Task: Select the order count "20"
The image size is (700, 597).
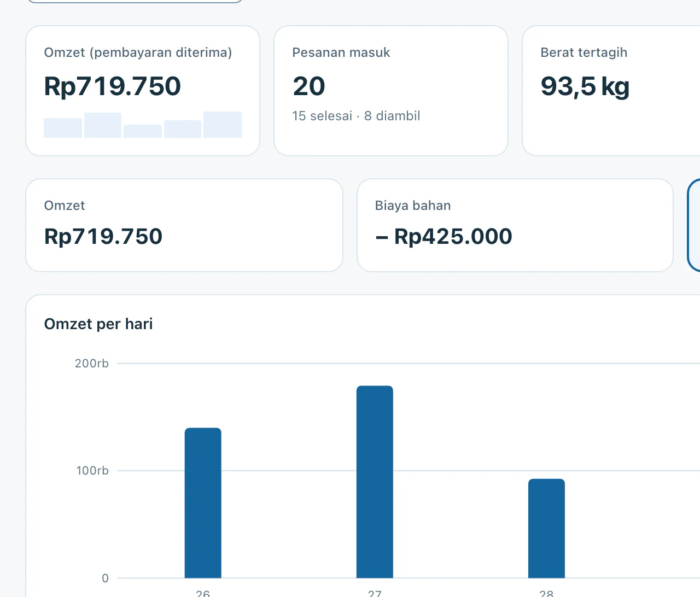Action: click(x=309, y=86)
